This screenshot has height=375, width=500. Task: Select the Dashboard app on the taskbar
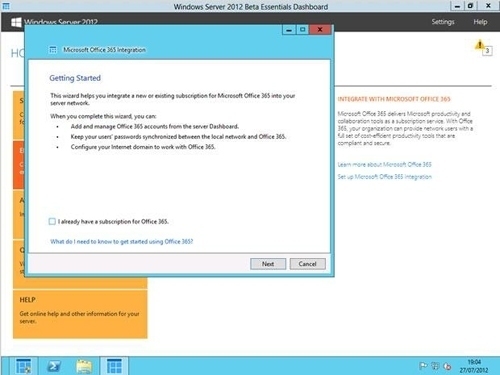pyautogui.click(x=114, y=366)
